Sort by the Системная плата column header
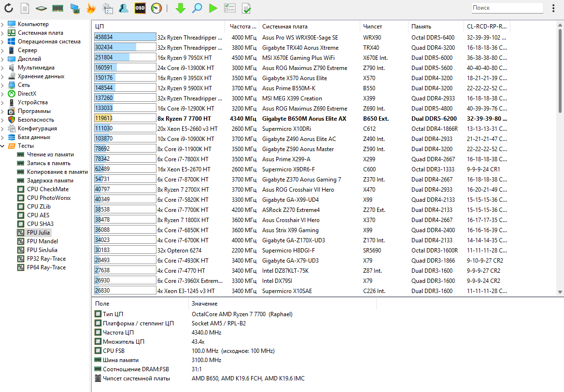The height and width of the screenshot is (392, 564). point(310,26)
